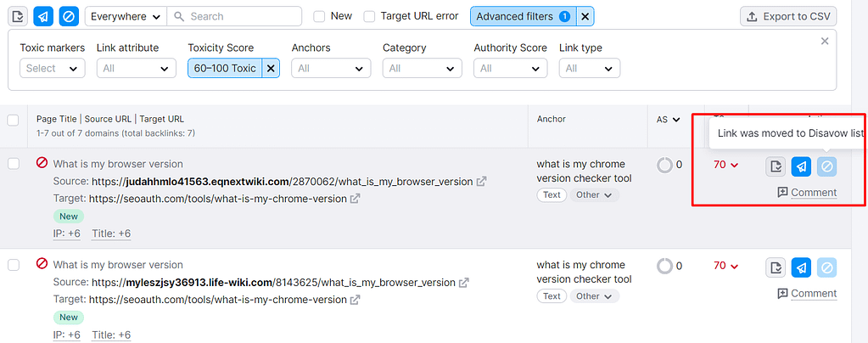
Task: Remove the 60–100 Toxic filter
Action: pyautogui.click(x=271, y=68)
